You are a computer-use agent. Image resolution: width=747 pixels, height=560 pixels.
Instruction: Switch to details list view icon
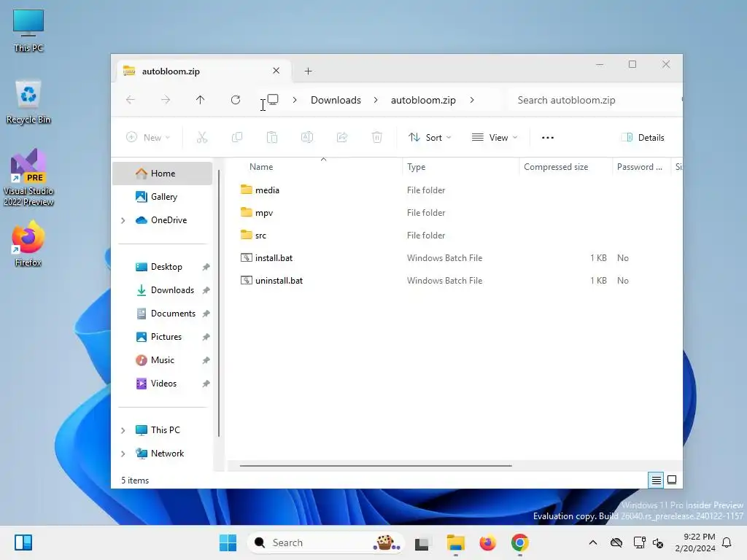pos(656,480)
